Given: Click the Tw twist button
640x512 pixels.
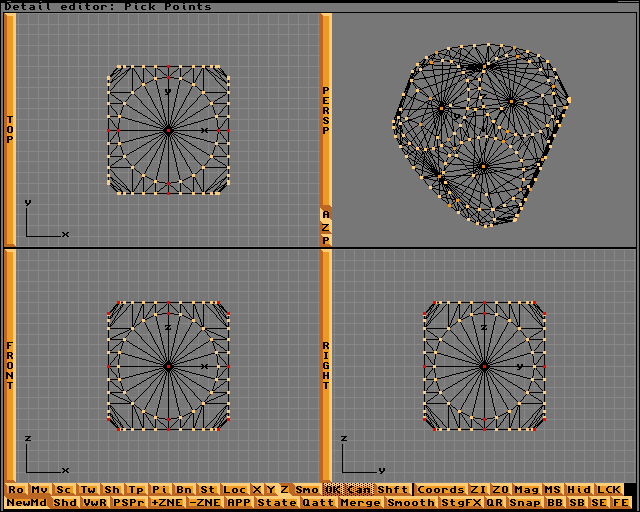Looking at the screenshot, I should 88,489.
